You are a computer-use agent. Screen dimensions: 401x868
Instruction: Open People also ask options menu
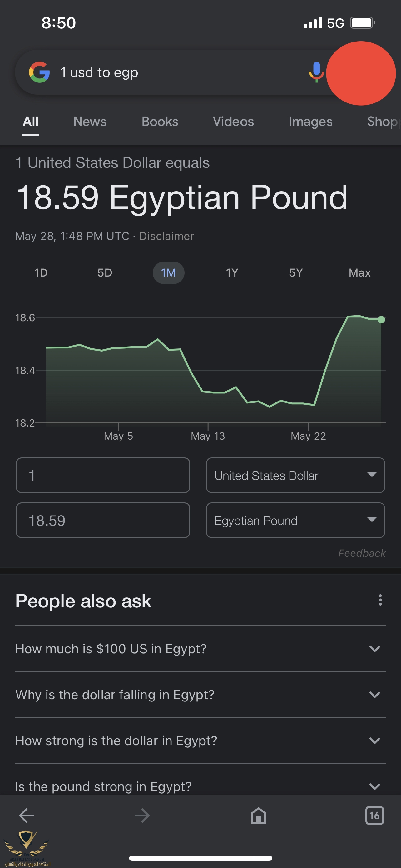point(380,600)
